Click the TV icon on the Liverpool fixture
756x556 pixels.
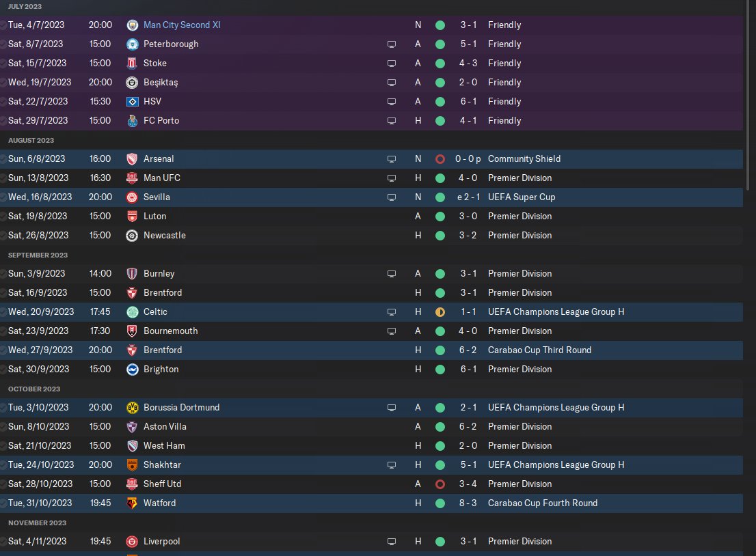(x=392, y=542)
